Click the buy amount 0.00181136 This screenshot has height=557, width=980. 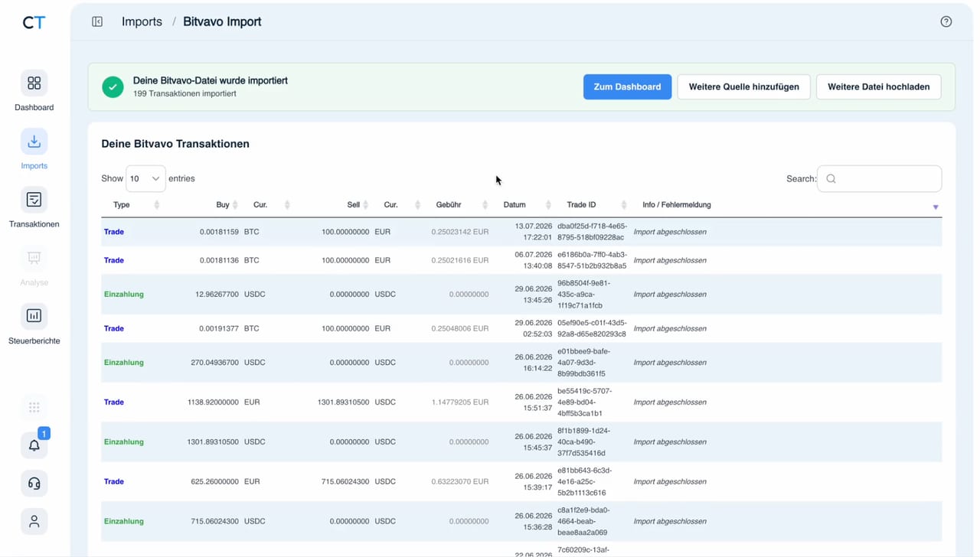click(x=219, y=260)
